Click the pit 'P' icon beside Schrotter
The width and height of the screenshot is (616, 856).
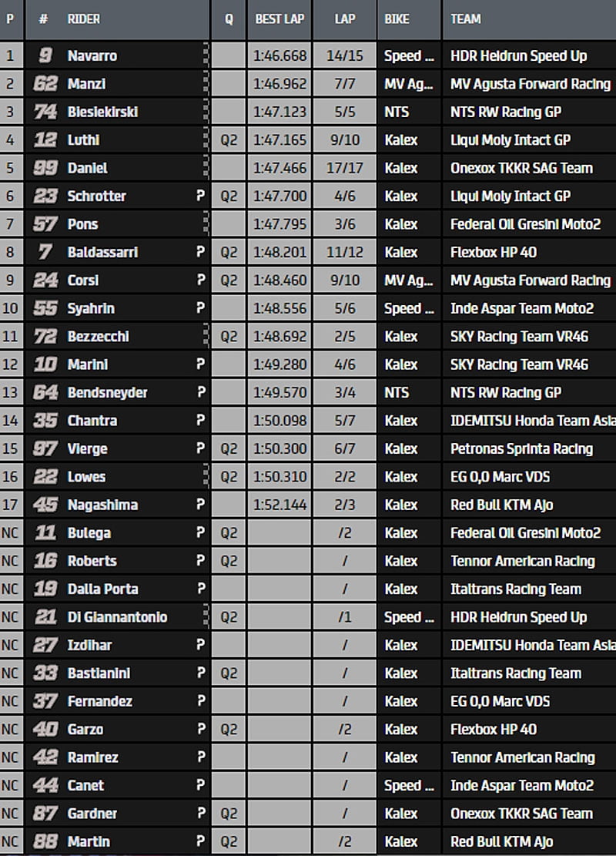(x=201, y=196)
